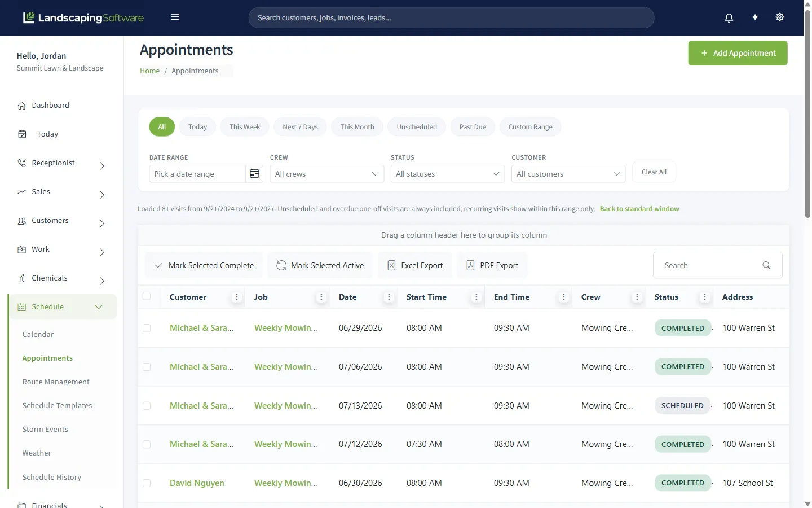This screenshot has height=508, width=812.
Task: Open the David Nguyen customer link
Action: tap(197, 483)
